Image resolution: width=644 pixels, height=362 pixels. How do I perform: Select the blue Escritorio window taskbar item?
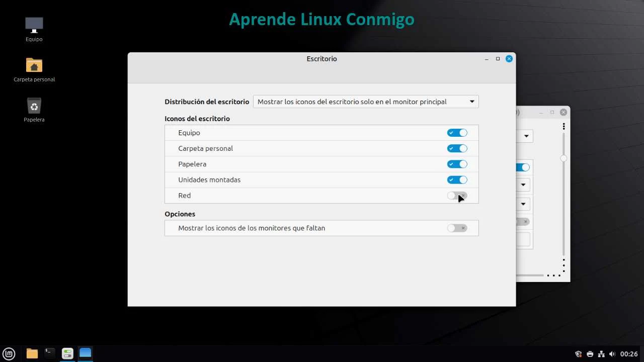pyautogui.click(x=85, y=353)
